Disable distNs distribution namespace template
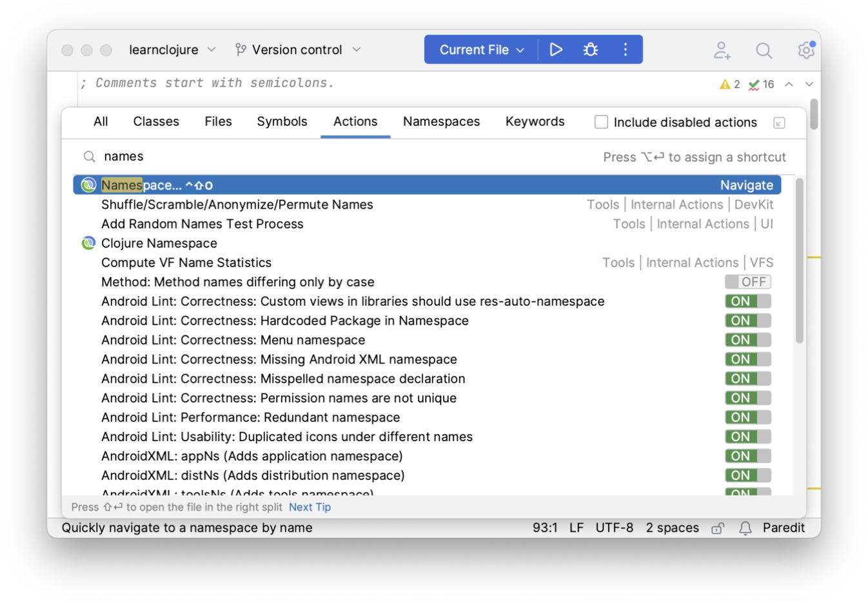 [748, 475]
